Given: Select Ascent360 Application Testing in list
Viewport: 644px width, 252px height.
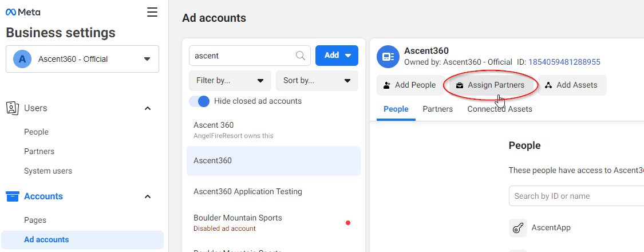Looking at the screenshot, I should click(x=248, y=191).
